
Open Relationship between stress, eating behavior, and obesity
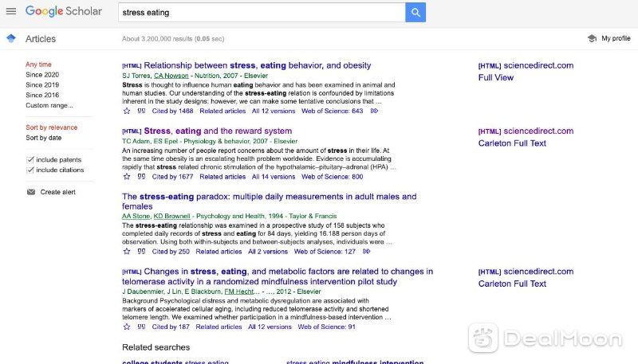point(257,65)
